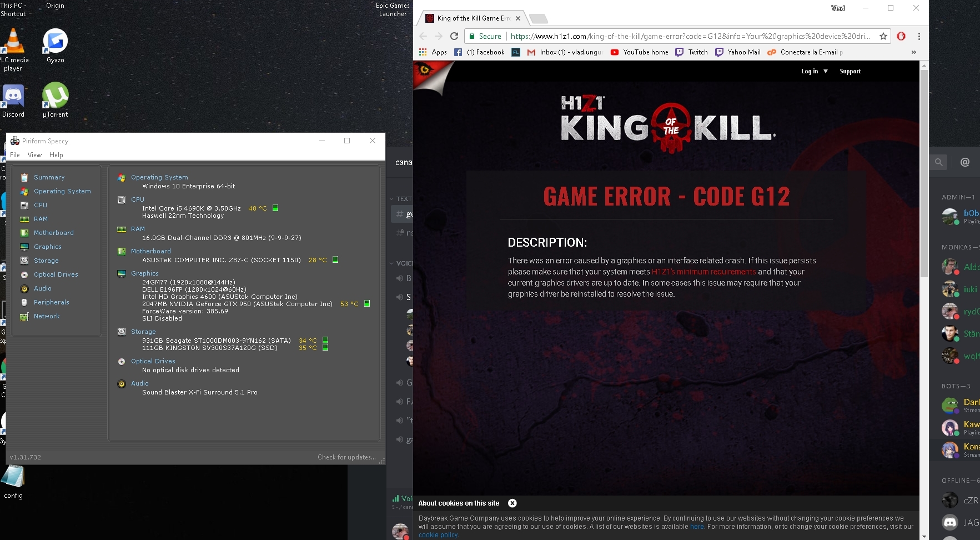Open Operating System heading in summary pane
This screenshot has height=540, width=980.
coord(159,177)
